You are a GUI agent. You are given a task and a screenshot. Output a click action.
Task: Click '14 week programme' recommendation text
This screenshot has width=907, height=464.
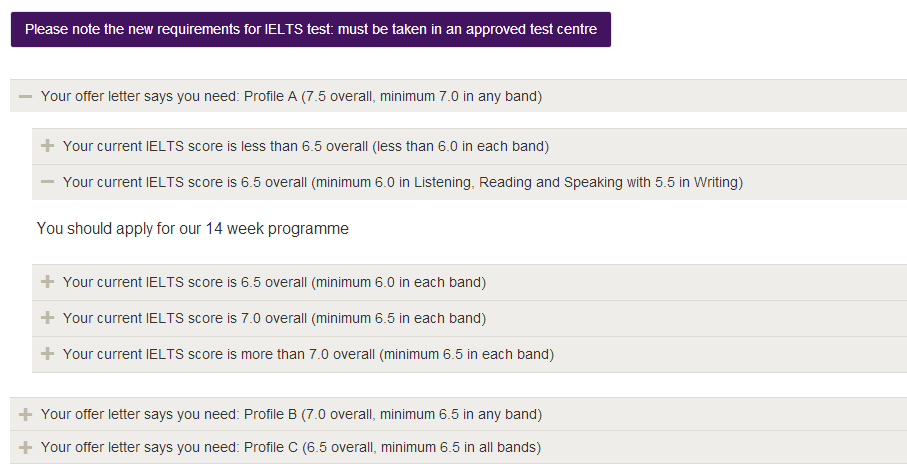193,229
